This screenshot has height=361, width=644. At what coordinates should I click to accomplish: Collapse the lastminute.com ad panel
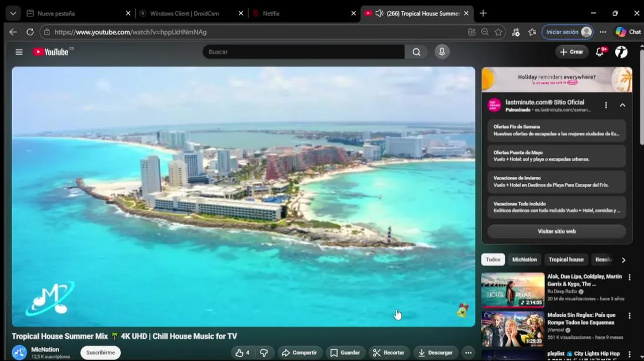[622, 105]
